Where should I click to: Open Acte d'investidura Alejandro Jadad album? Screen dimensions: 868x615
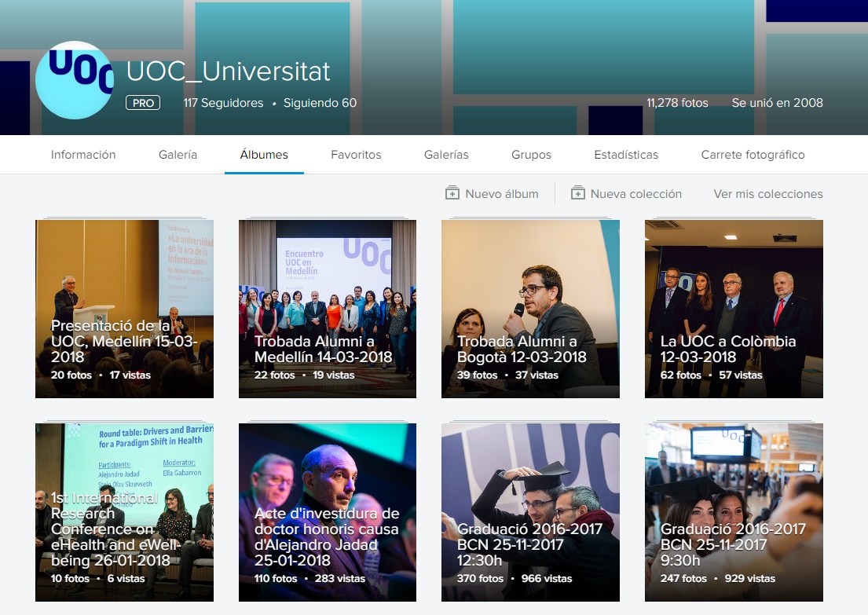point(327,513)
